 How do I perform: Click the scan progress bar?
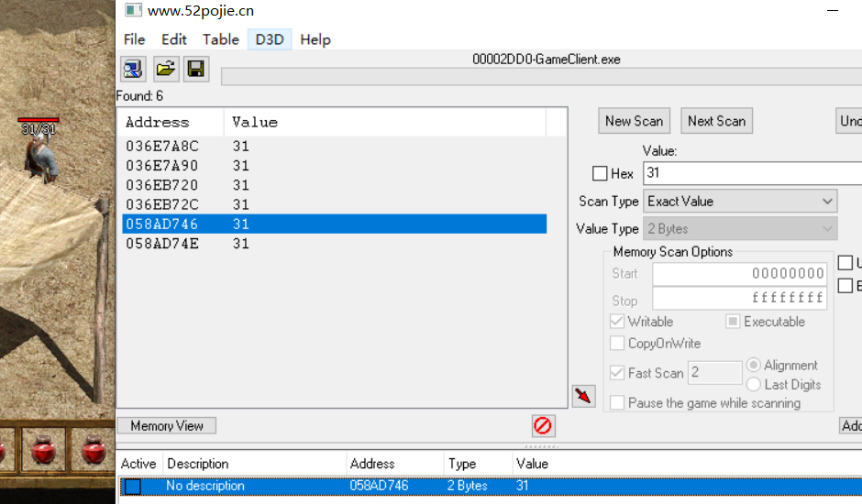click(x=541, y=76)
